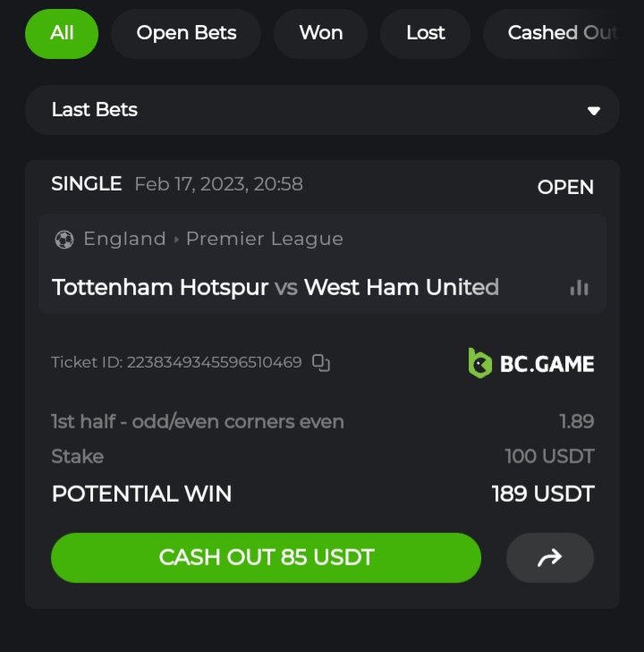The image size is (644, 652).
Task: Click the OPEN bet status label
Action: (565, 187)
